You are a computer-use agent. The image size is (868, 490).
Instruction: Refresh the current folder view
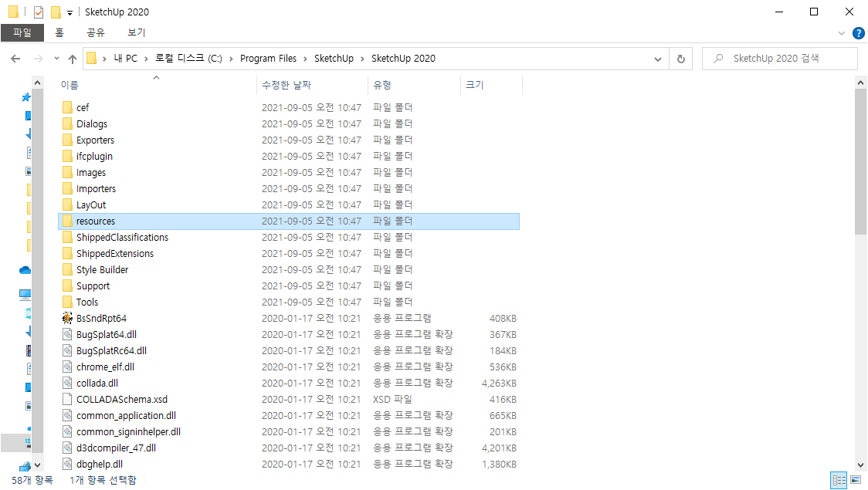tap(681, 59)
